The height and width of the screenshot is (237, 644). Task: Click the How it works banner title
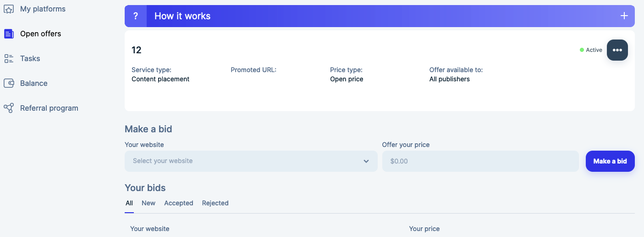182,16
